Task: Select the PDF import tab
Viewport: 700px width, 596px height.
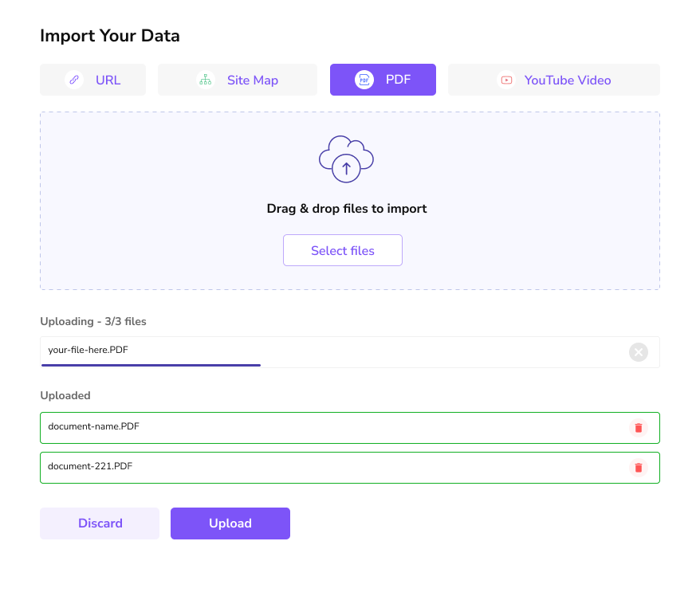Action: [383, 80]
